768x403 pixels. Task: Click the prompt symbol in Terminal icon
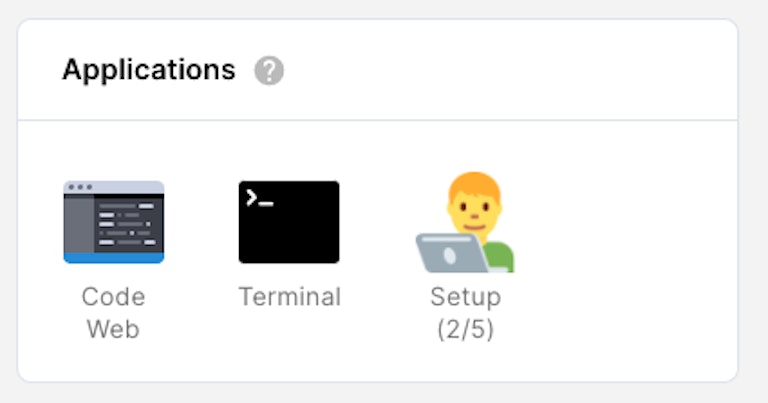click(x=259, y=197)
